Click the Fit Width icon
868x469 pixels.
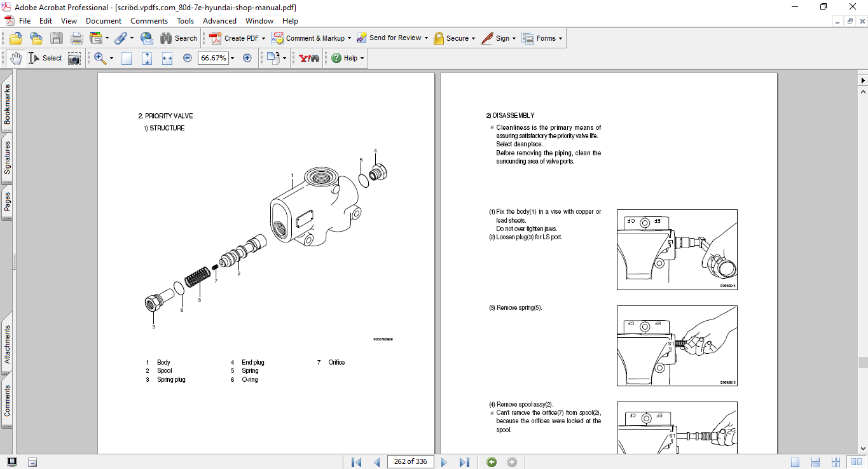point(167,59)
